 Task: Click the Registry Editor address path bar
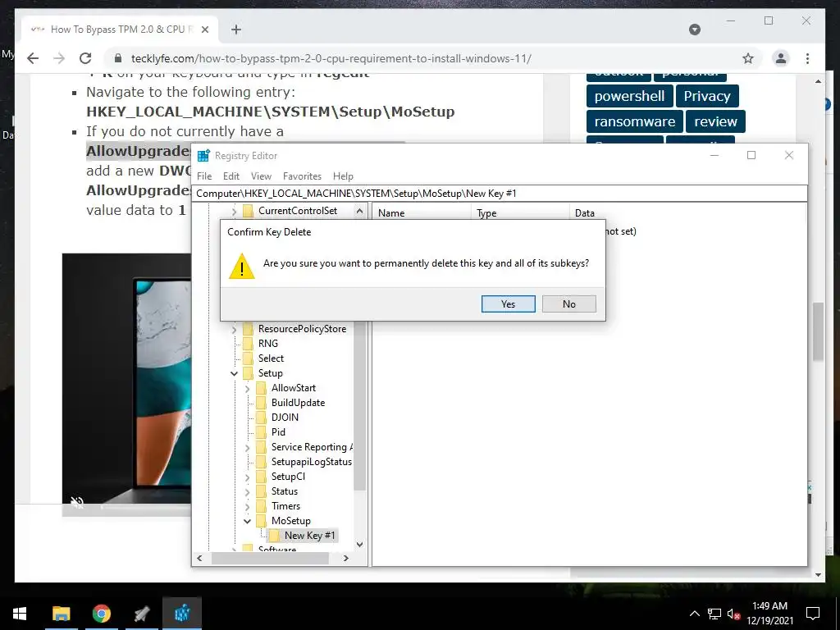tap(500, 194)
